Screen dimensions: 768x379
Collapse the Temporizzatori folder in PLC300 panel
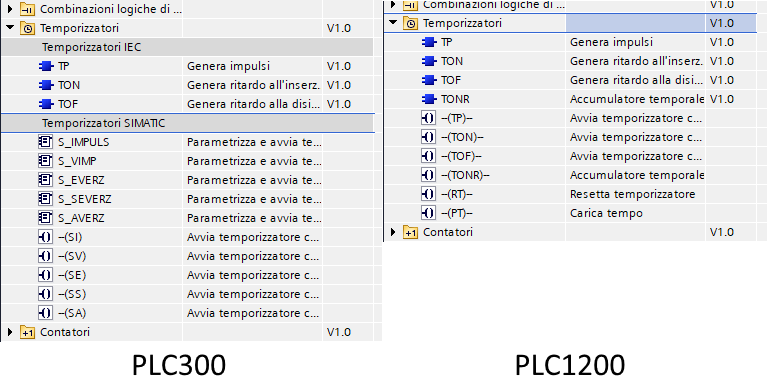tap(10, 28)
